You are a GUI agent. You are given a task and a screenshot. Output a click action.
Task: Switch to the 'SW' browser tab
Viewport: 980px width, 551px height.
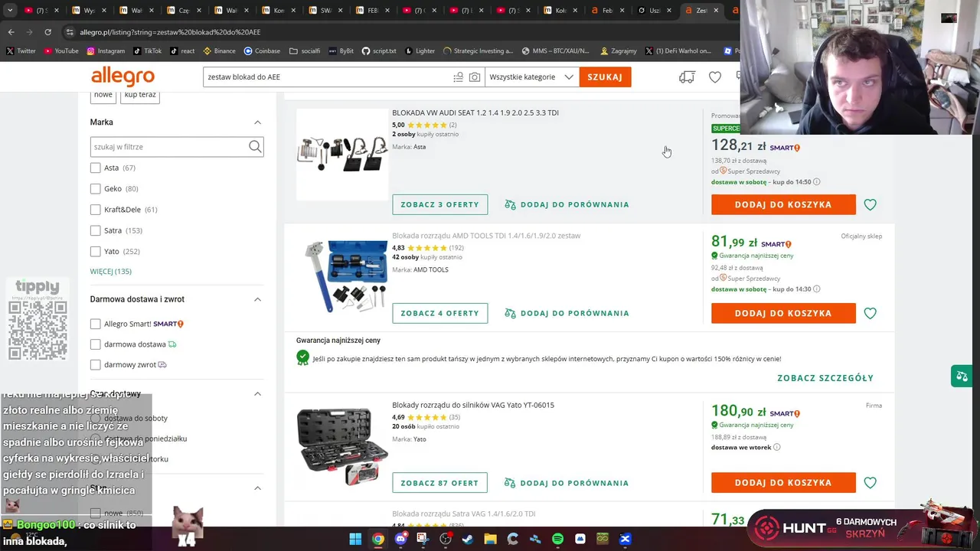pyautogui.click(x=327, y=11)
